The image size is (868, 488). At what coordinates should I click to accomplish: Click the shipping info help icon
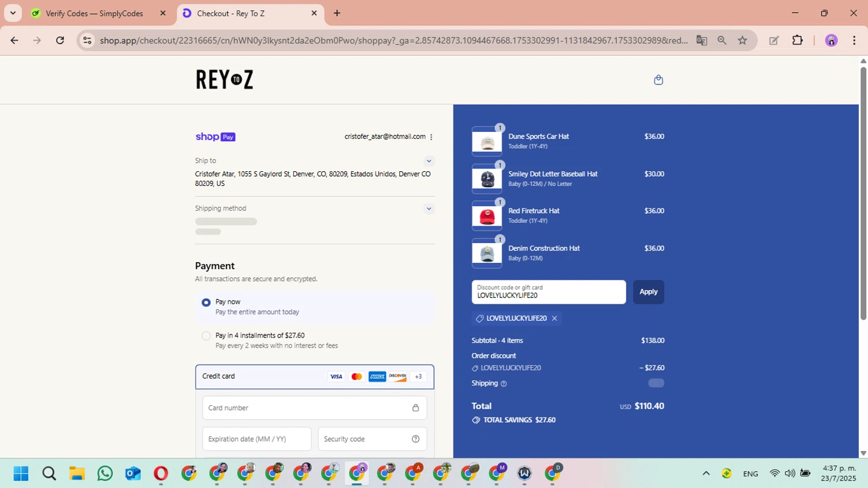[503, 384]
